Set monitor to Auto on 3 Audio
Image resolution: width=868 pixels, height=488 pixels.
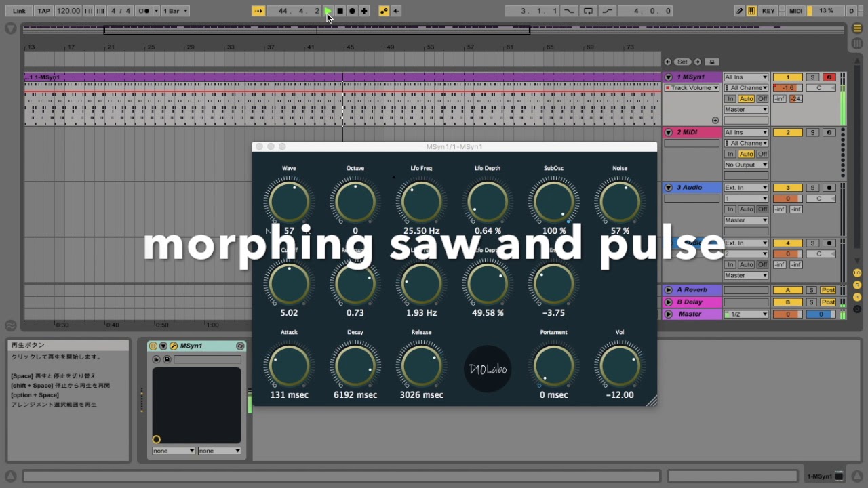(746, 209)
